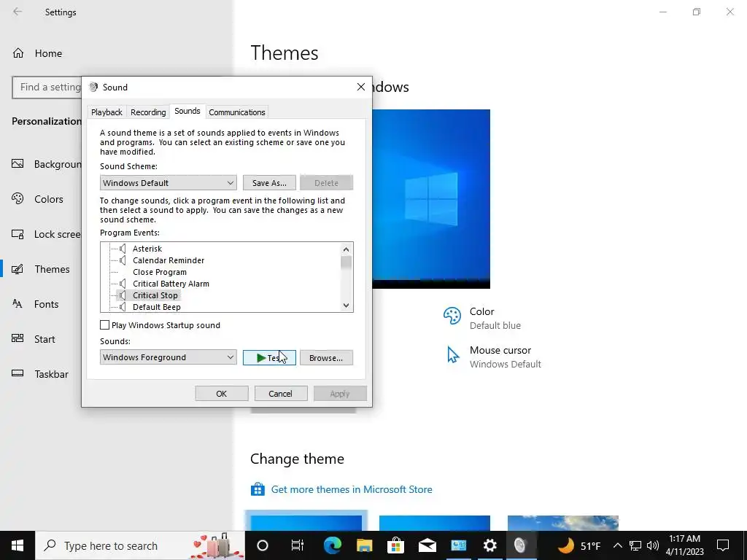Open the Sounds dropdown showing Windows Foreground
This screenshot has width=747, height=560.
[x=169, y=357]
